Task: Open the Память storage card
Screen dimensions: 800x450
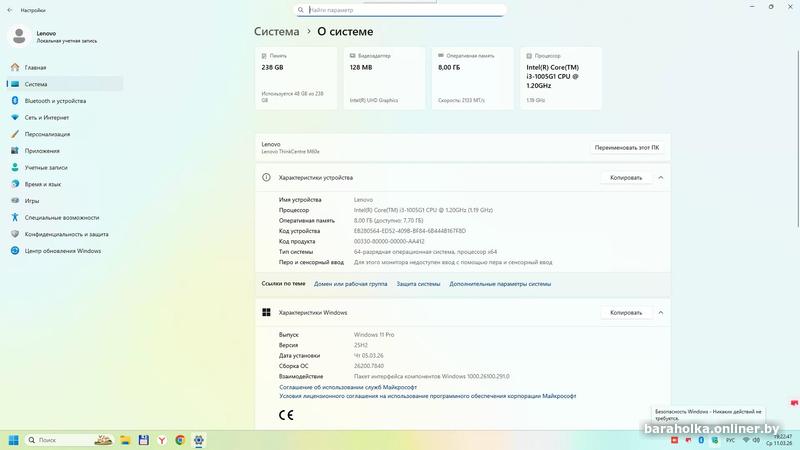Action: click(x=296, y=78)
